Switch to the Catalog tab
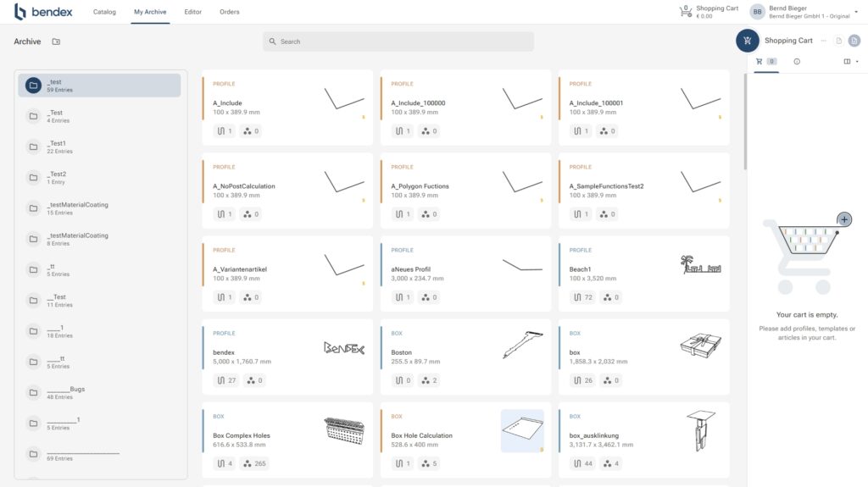 click(104, 12)
